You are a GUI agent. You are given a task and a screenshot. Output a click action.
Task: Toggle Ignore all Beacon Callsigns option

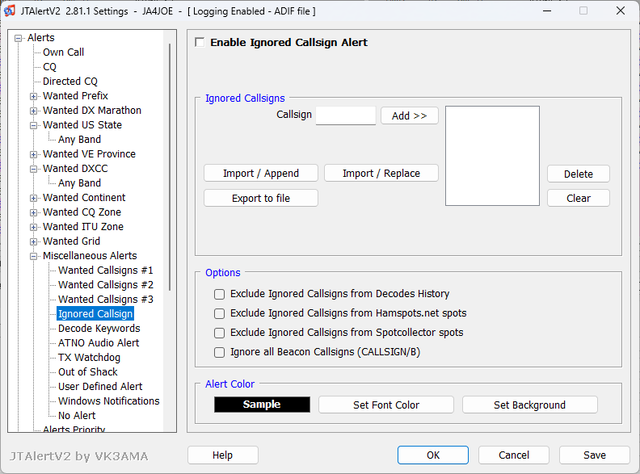[220, 352]
